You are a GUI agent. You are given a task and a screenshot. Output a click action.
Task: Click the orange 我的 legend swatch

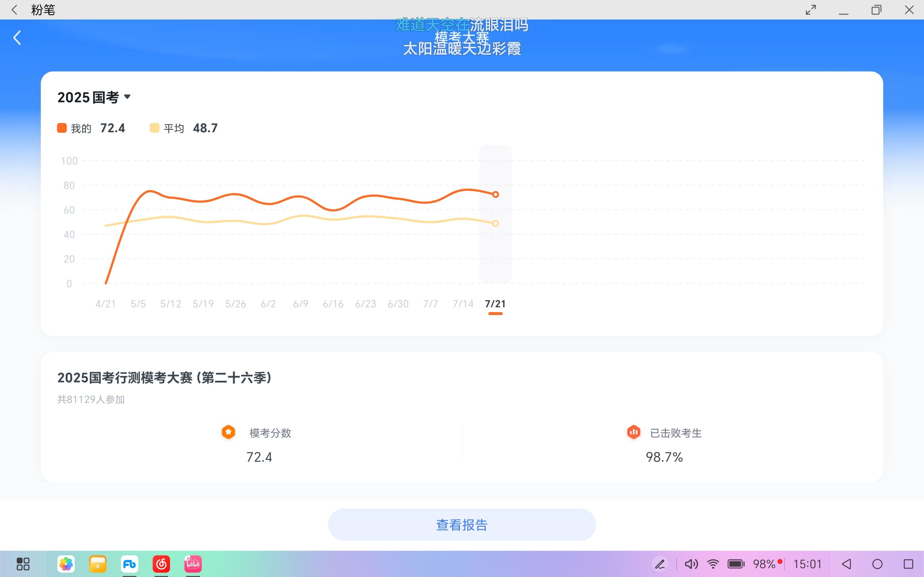tap(62, 128)
